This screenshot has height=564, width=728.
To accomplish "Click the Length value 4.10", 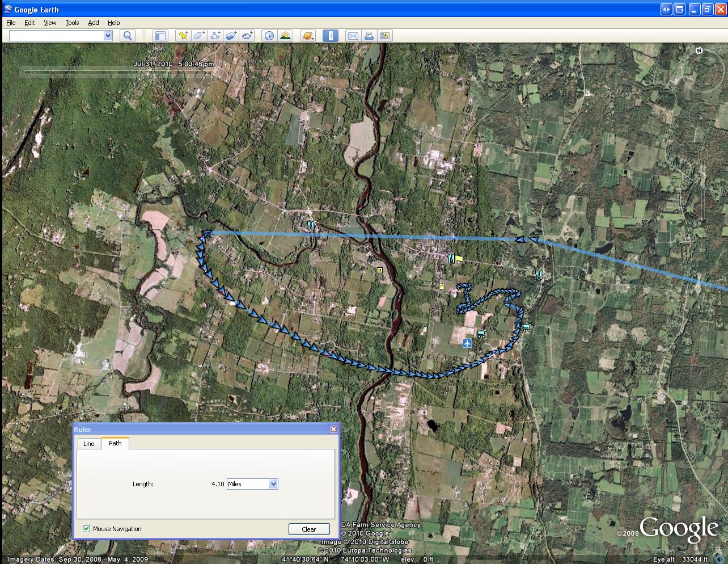I will (x=218, y=484).
